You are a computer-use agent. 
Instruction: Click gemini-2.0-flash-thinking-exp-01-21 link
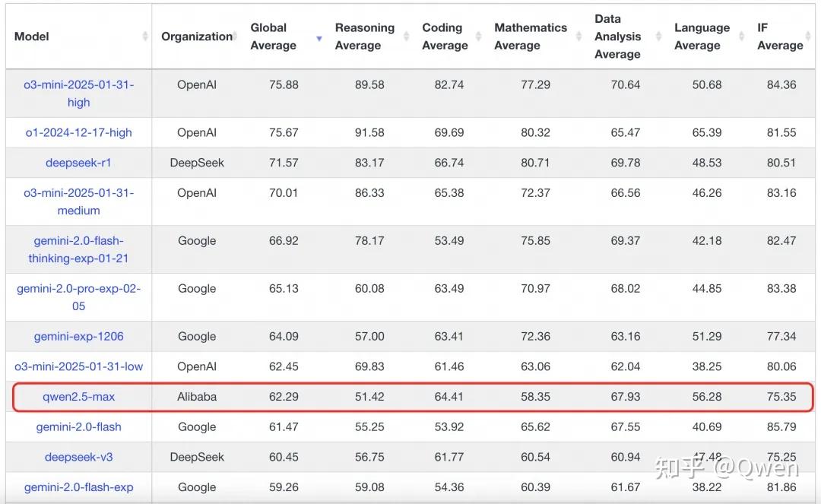coord(78,249)
